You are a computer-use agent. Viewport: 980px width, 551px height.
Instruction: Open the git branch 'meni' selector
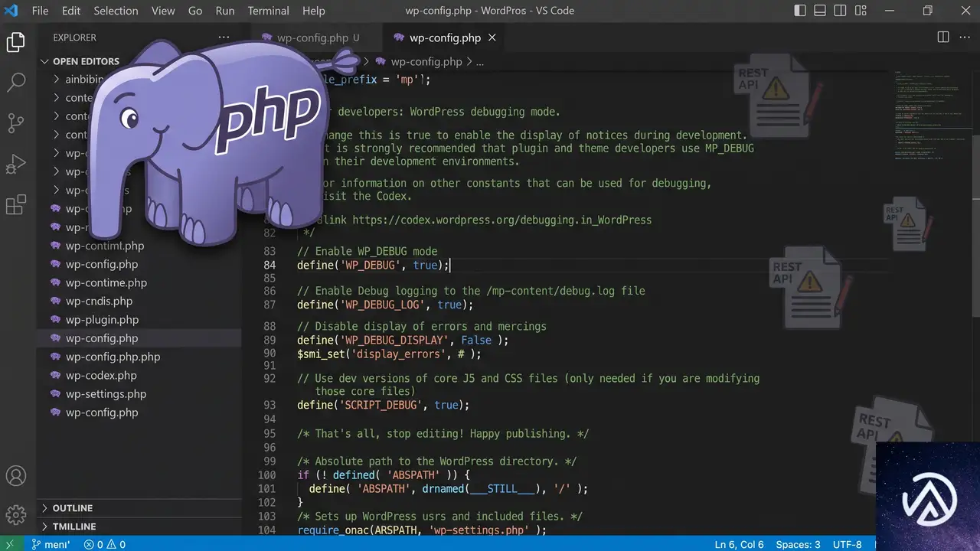51,544
